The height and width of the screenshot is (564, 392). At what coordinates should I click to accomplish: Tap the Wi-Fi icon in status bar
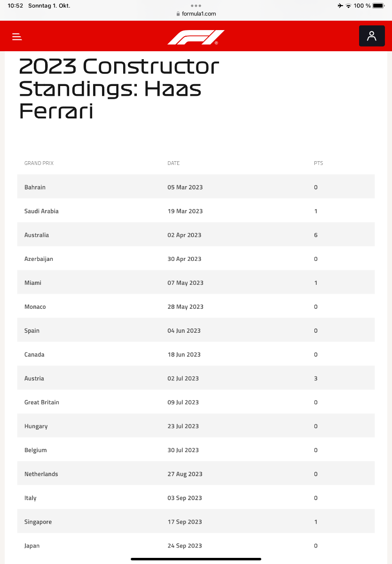(348, 6)
